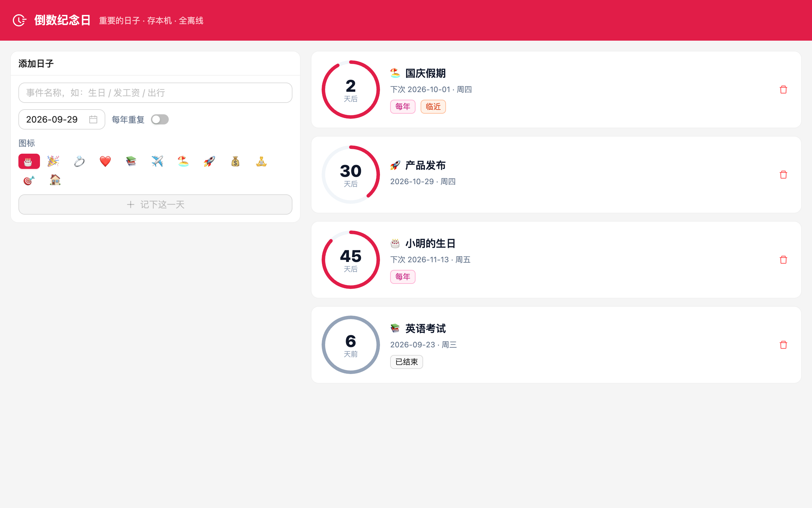Pick the diamond ring icon
The height and width of the screenshot is (508, 812).
tap(79, 162)
